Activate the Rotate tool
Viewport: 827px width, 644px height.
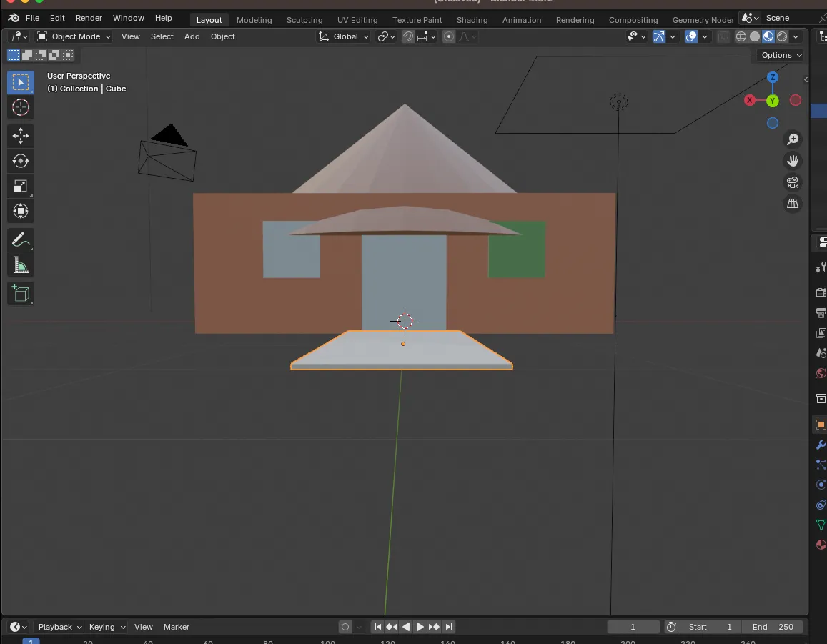click(21, 161)
